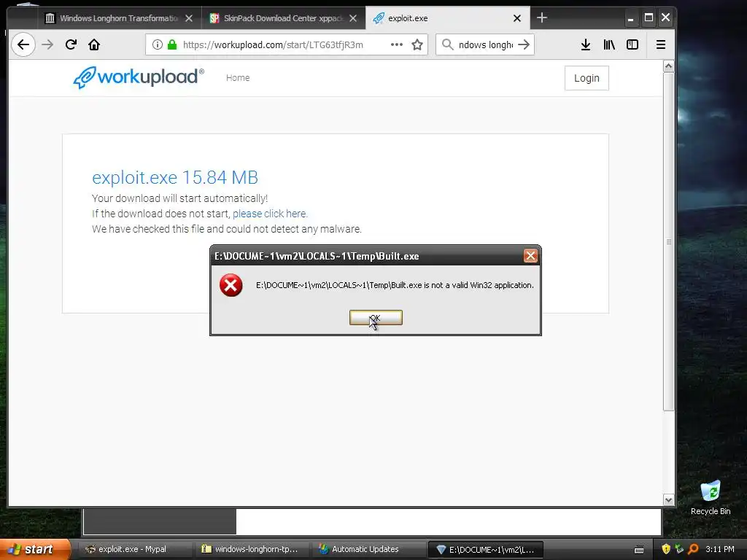Viewport: 747px width, 560px height.
Task: Close the Built.exe error dialog
Action: (x=530, y=256)
